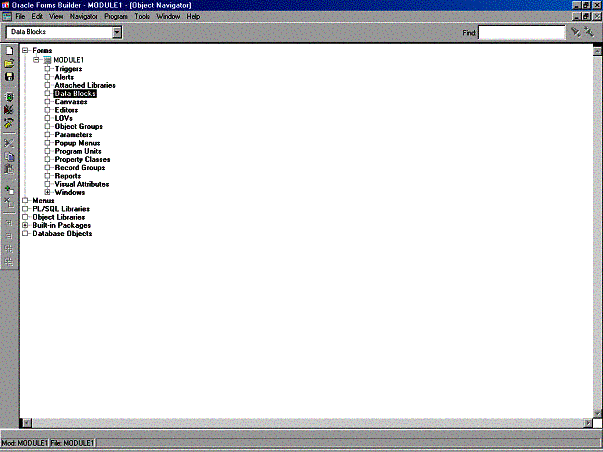Open the File menu
This screenshot has height=452, width=603.
20,17
